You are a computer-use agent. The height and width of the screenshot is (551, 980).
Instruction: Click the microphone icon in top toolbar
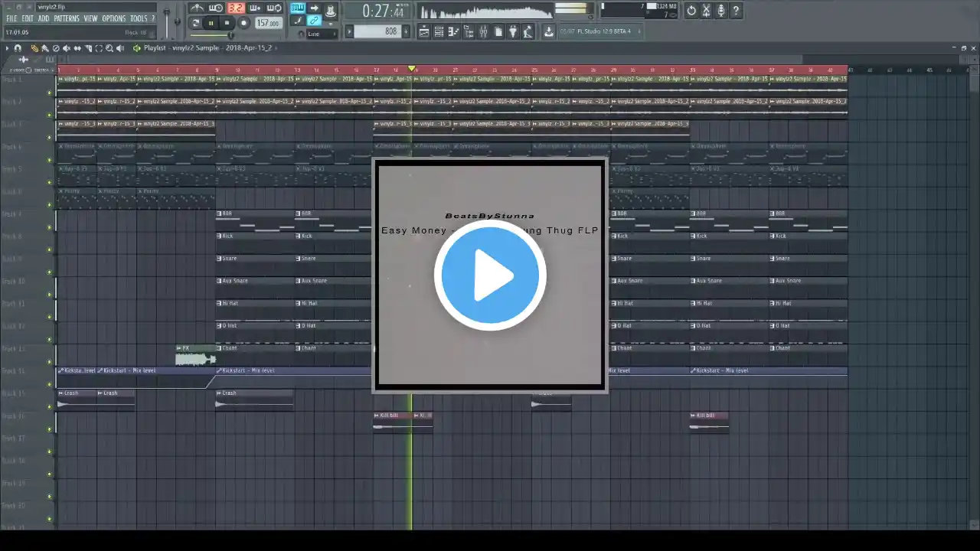721,11
